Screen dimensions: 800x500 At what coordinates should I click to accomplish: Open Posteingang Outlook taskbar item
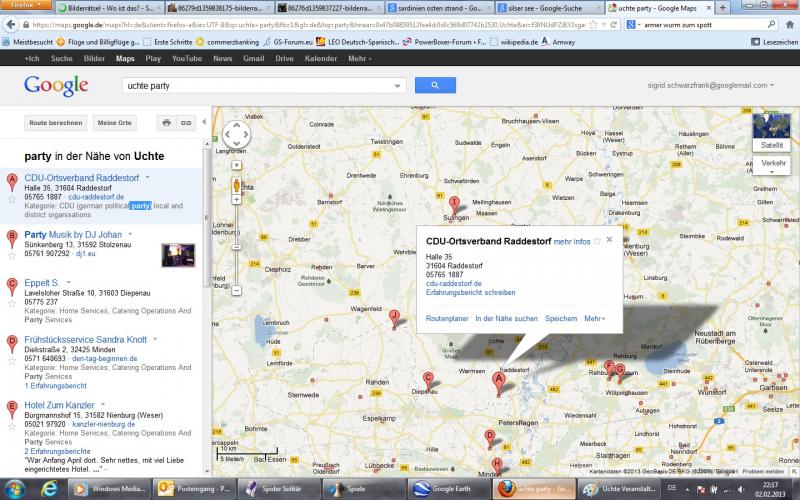coord(194,489)
